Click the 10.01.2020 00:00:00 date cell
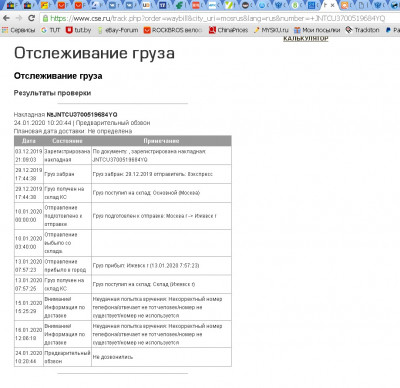 29,216
